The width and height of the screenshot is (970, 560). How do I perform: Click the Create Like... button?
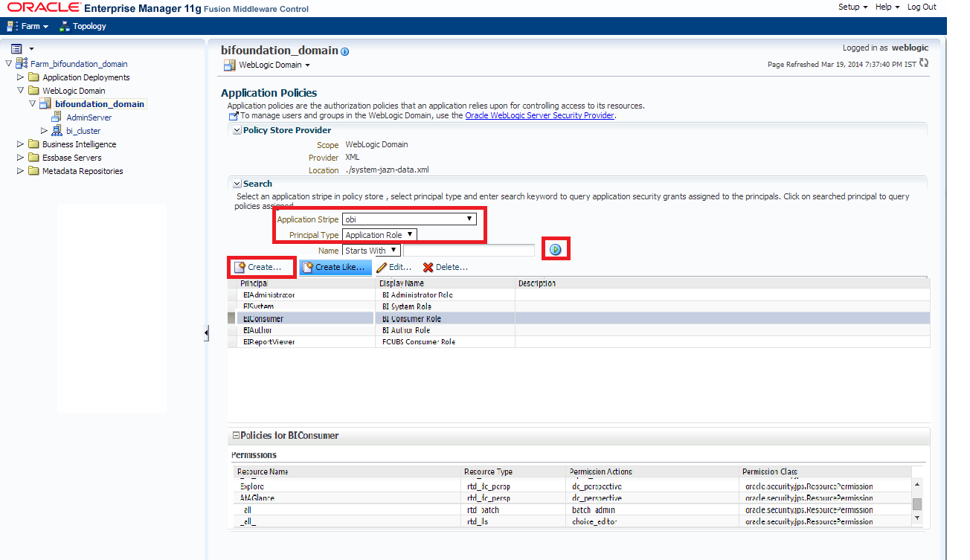(334, 267)
